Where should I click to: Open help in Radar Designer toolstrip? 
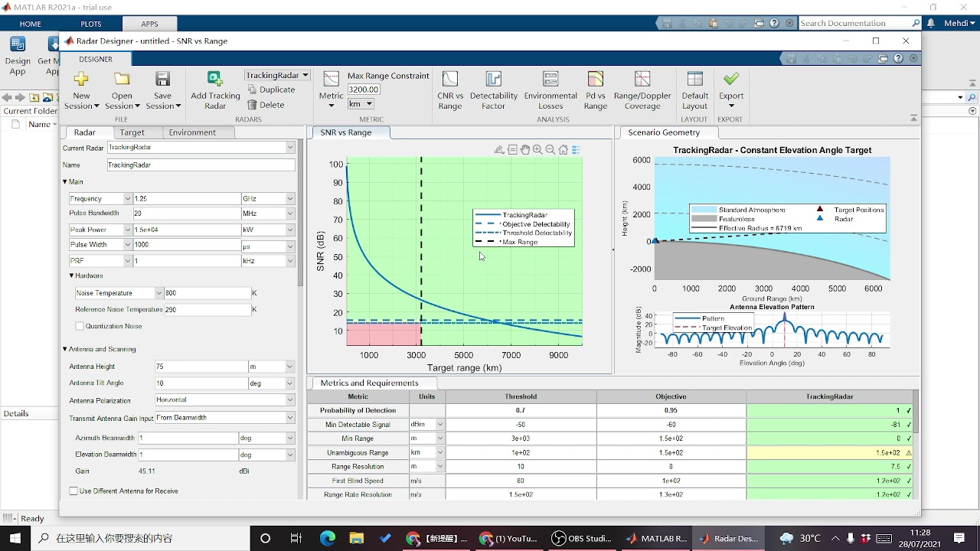[x=899, y=59]
